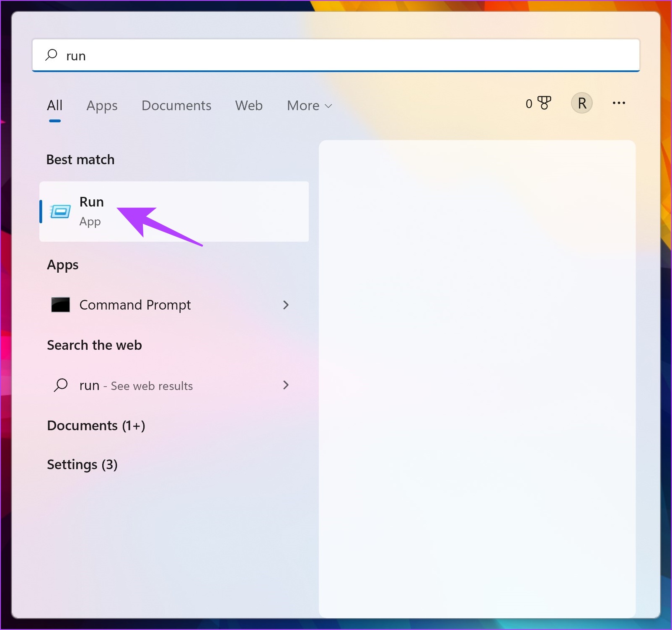Select the Command Prompt search result
This screenshot has height=630, width=672.
point(135,305)
